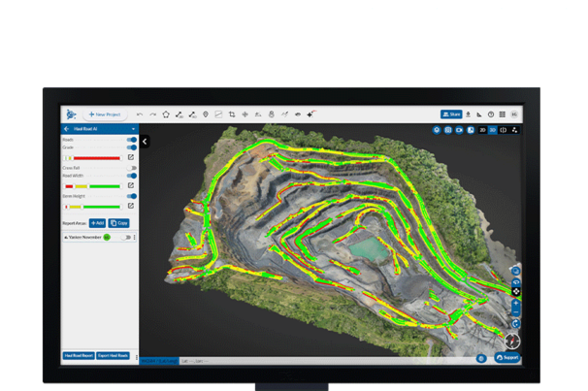Open Grade settings via the edit icon
This screenshot has height=391, width=588.
point(131,157)
